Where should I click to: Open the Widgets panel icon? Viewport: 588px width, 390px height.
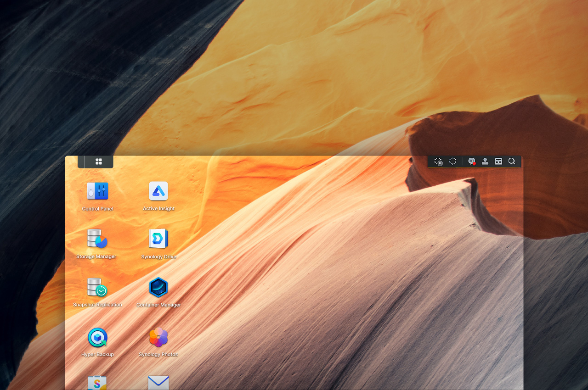[x=498, y=162]
